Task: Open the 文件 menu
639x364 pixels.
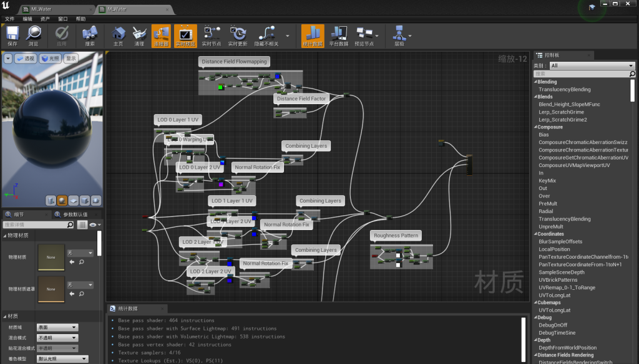Action: point(10,19)
